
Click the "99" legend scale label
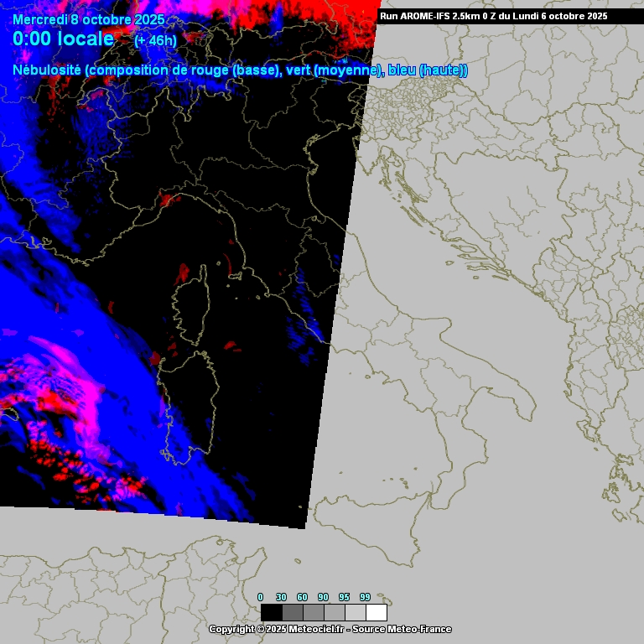[x=365, y=597]
